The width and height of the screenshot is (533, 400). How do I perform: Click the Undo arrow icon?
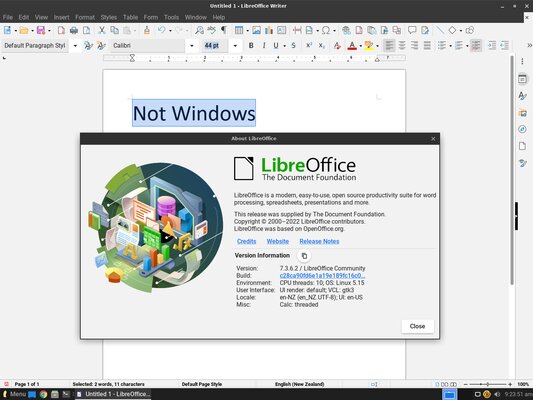(x=161, y=30)
